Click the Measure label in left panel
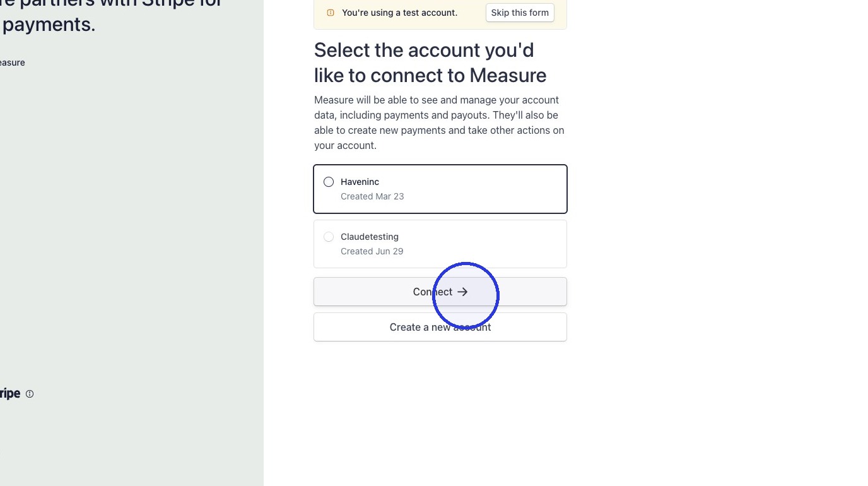Viewport: 868px width, 486px height. click(12, 62)
